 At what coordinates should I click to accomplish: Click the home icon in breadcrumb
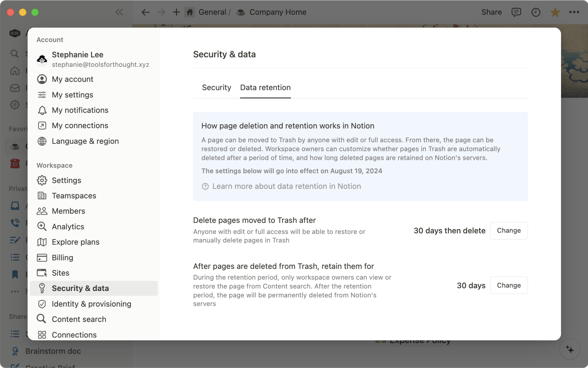pos(190,12)
